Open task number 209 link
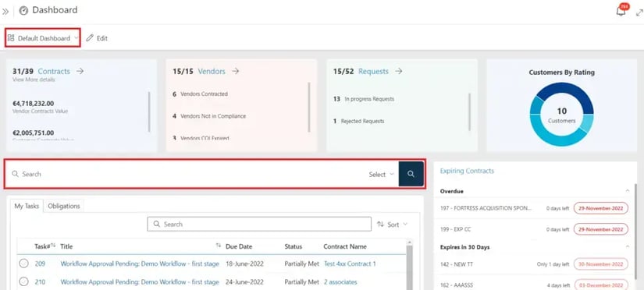Viewport: 644px width, 290px height. (x=40, y=263)
